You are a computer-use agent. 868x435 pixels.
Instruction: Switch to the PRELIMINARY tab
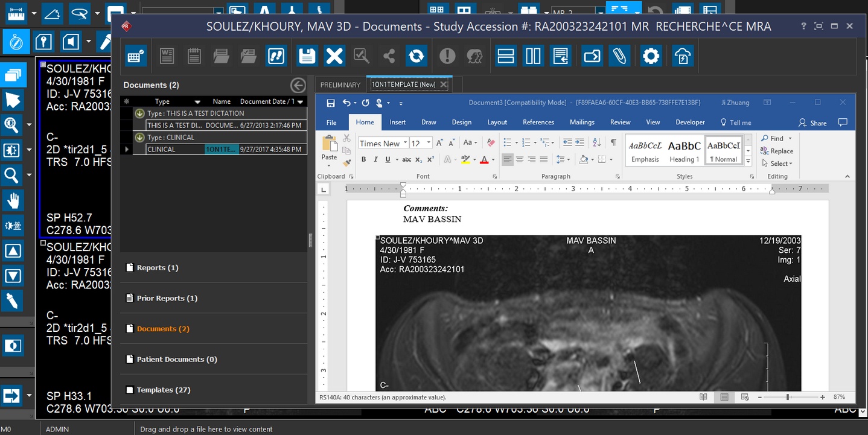pos(340,84)
